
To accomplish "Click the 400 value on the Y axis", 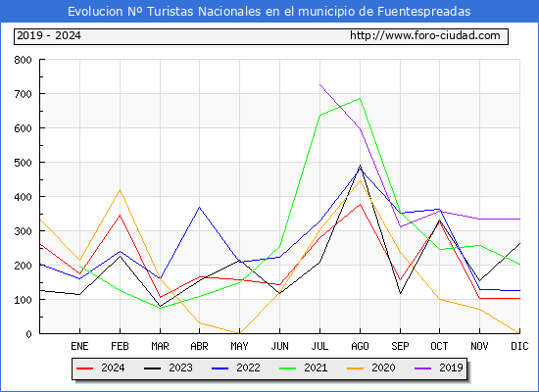I will [23, 197].
